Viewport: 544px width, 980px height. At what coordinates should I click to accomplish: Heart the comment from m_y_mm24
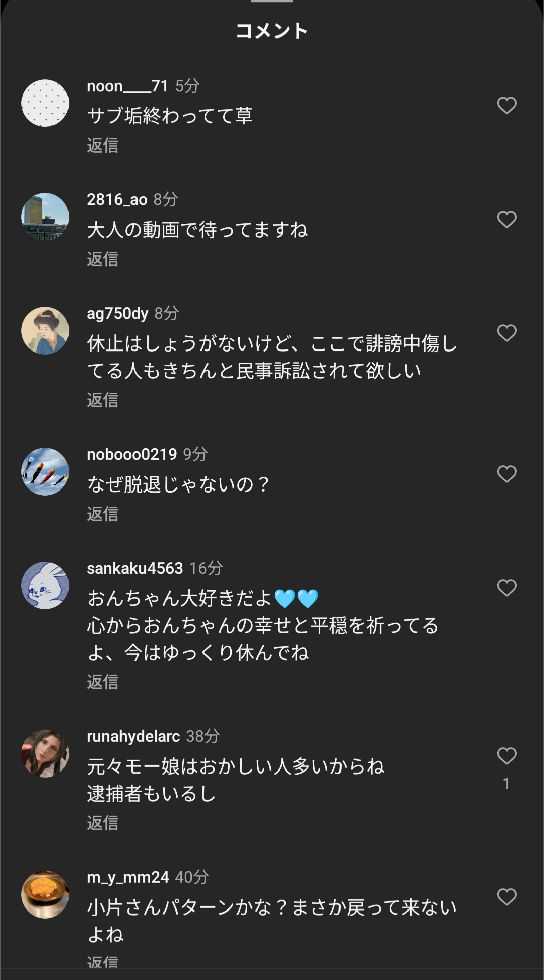pyautogui.click(x=507, y=897)
